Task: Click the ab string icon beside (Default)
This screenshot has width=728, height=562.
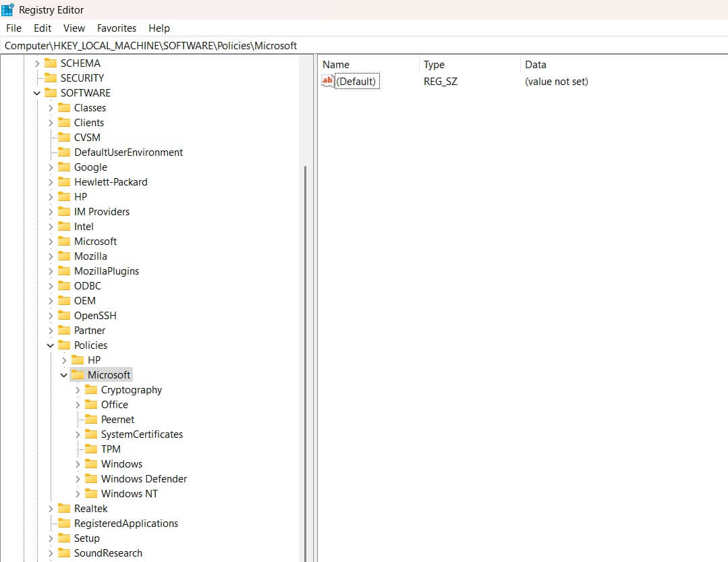Action: tap(328, 81)
